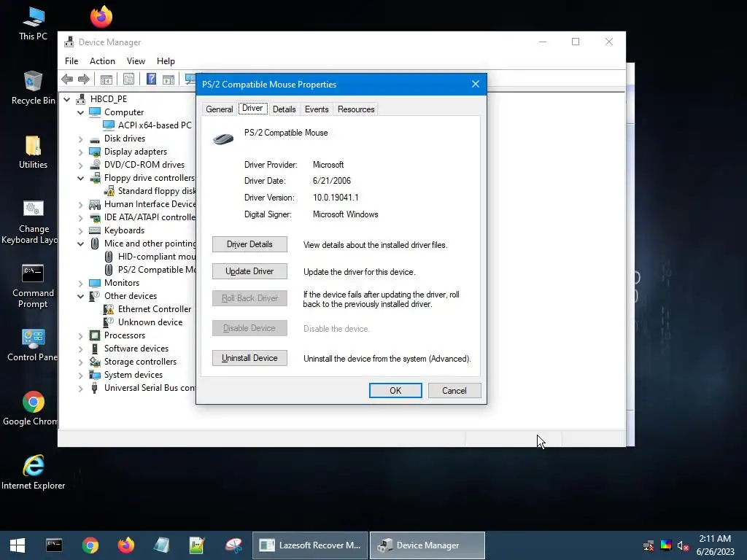Open the Windows Start menu

(x=18, y=545)
